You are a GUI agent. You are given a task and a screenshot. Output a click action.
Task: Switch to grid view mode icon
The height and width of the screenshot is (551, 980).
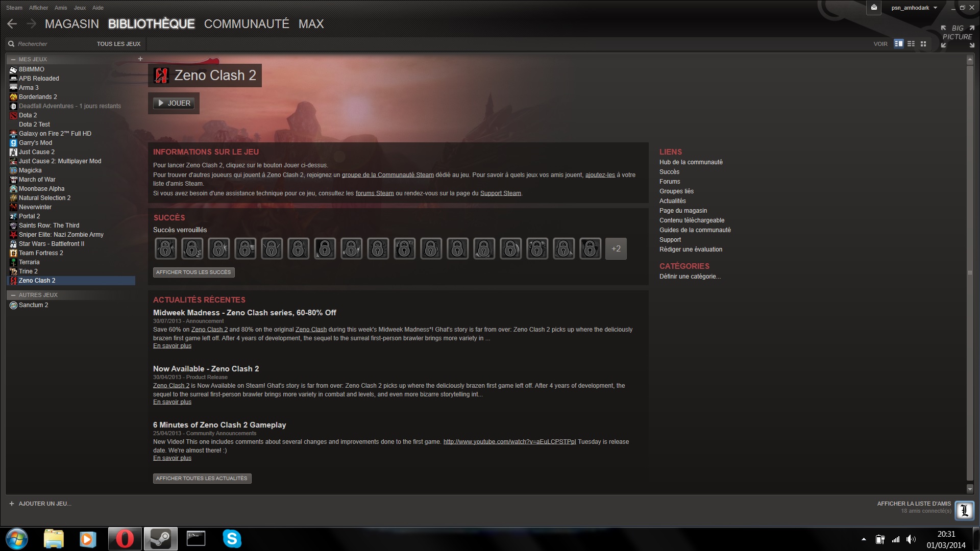[923, 44]
